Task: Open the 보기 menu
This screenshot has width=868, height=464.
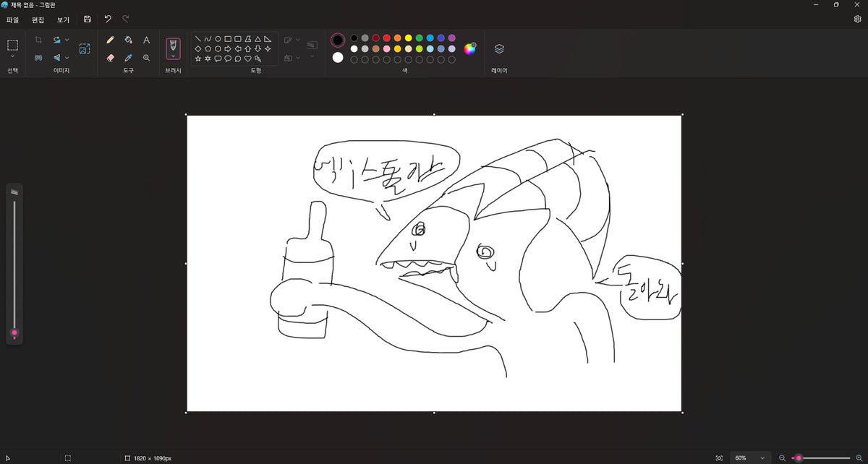Action: pos(64,20)
